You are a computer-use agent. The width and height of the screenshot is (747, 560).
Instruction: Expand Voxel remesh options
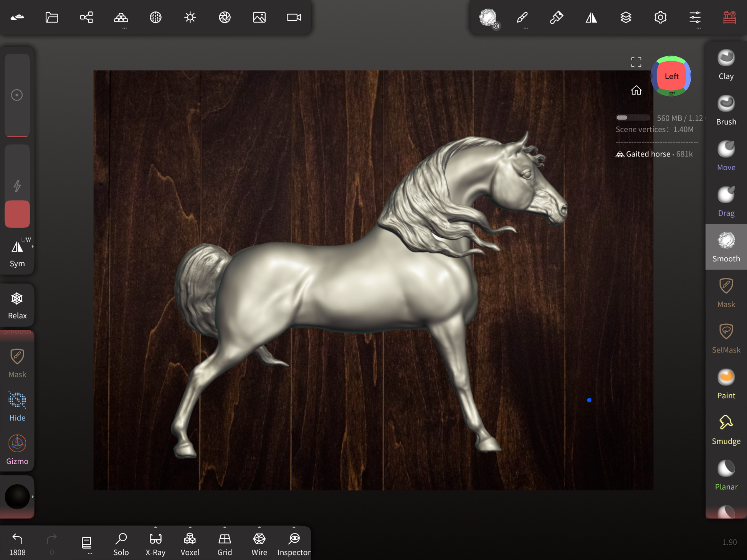190,528
